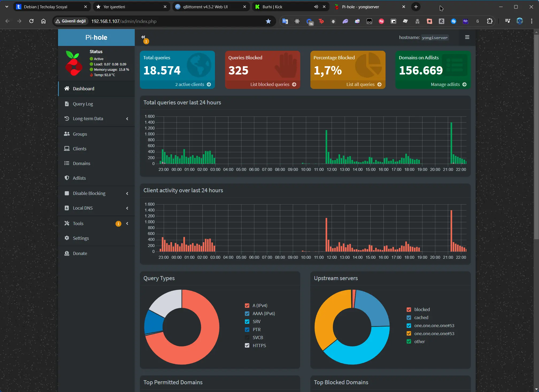The width and height of the screenshot is (539, 392).
Task: Expand the Local DNS submenu arrow
Action: [x=127, y=208]
